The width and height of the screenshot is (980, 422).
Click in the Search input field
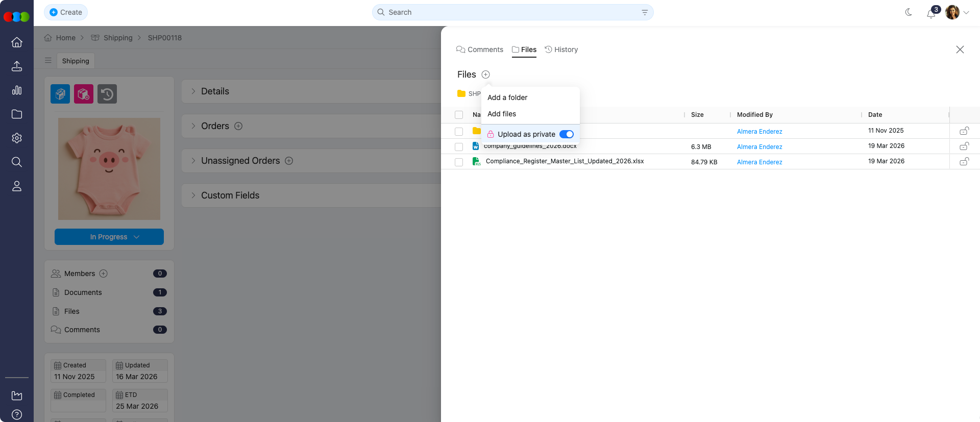[x=512, y=12]
